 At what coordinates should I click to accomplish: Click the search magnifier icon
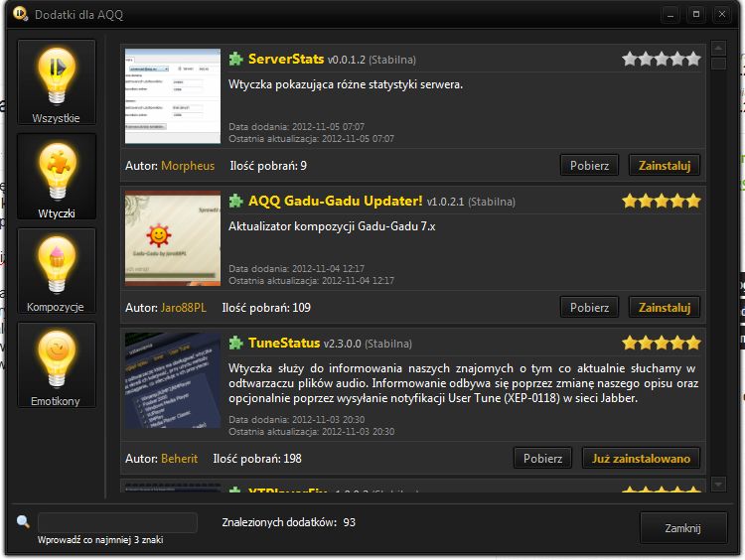coord(23,521)
